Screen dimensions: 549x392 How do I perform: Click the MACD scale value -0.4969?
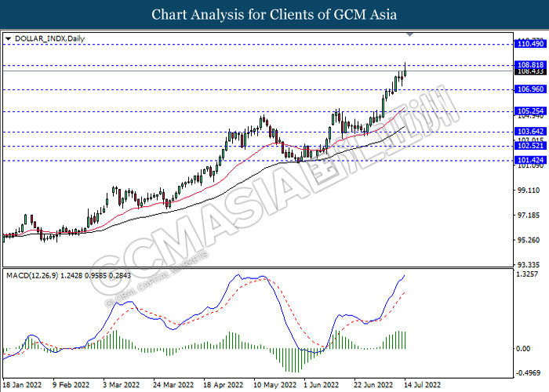(528, 373)
